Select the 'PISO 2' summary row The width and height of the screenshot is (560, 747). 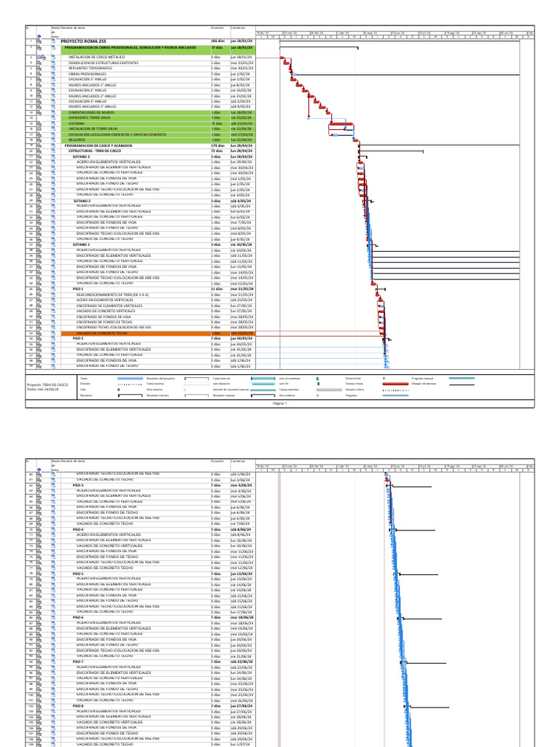[x=77, y=338]
